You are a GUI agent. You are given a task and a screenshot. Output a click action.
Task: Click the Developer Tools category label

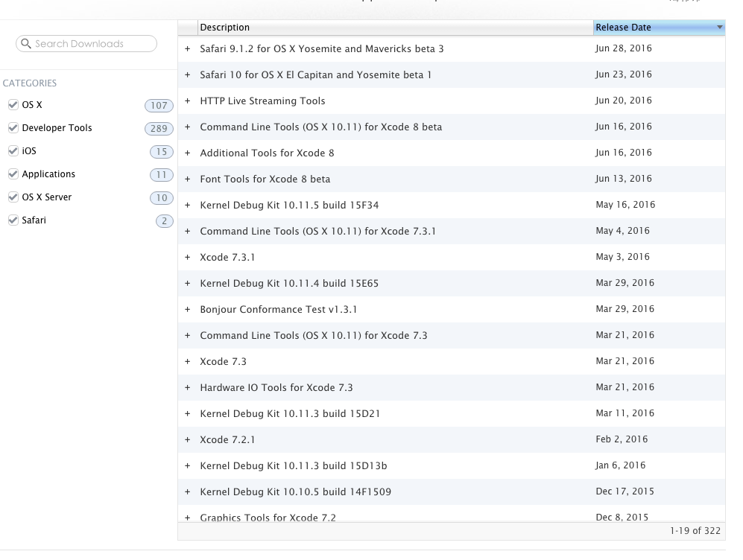pos(57,128)
